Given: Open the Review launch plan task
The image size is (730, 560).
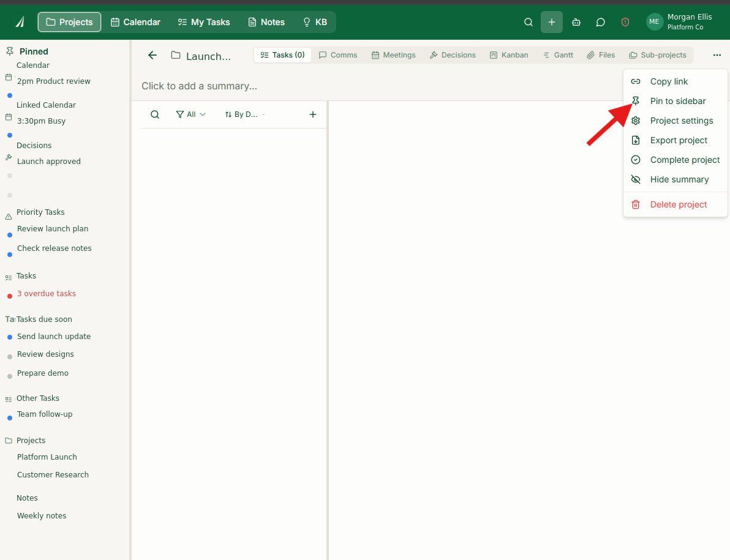Looking at the screenshot, I should point(53,228).
